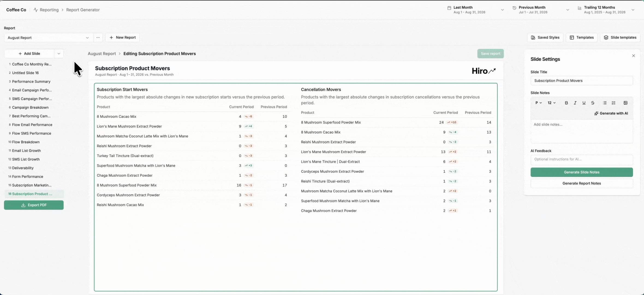Open the August Report selector dropdown
This screenshot has width=644, height=295.
point(49,38)
